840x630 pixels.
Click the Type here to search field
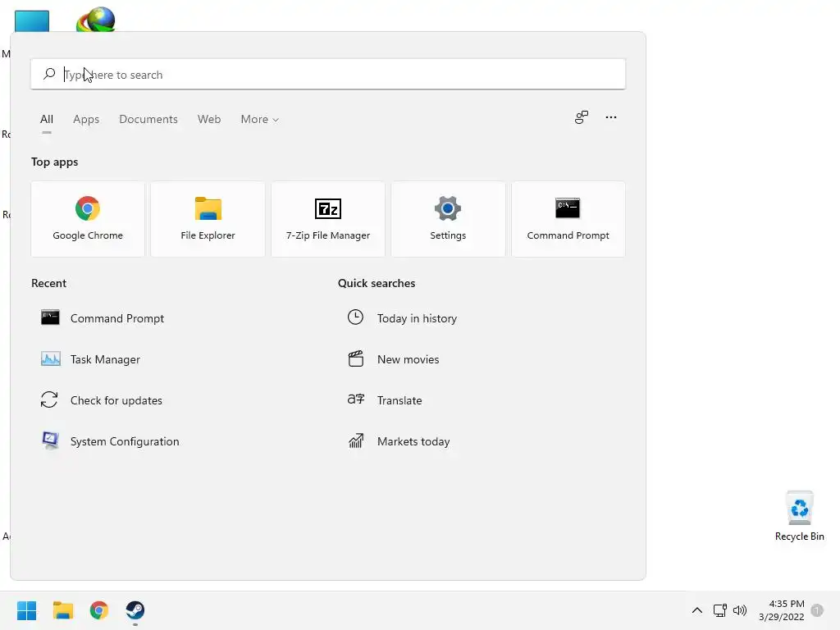(x=328, y=74)
